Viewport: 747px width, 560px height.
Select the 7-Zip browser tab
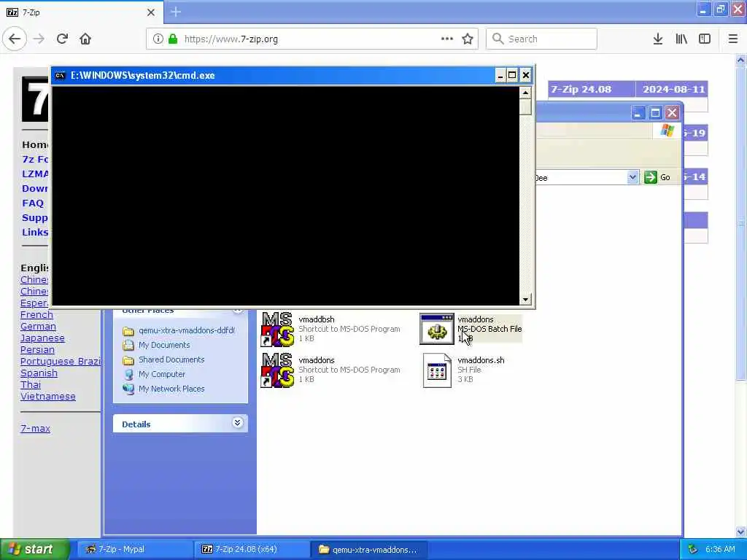(x=81, y=12)
